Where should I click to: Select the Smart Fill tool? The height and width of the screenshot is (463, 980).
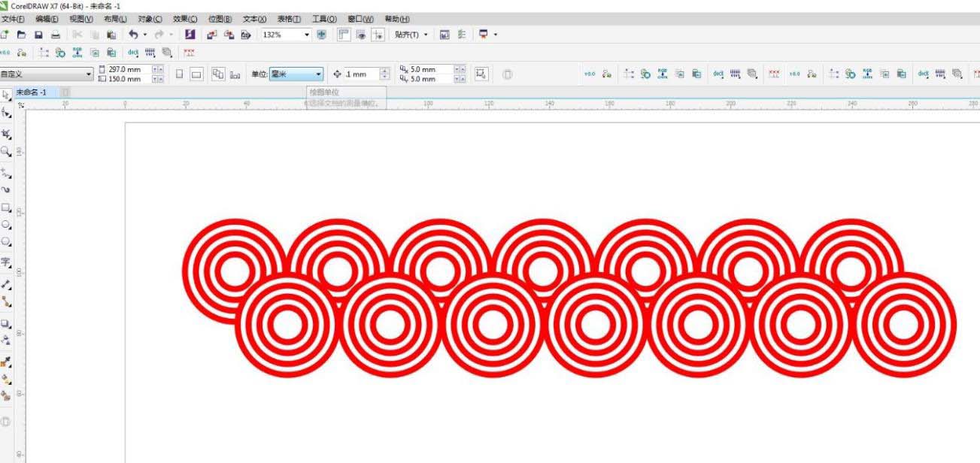tap(6, 395)
